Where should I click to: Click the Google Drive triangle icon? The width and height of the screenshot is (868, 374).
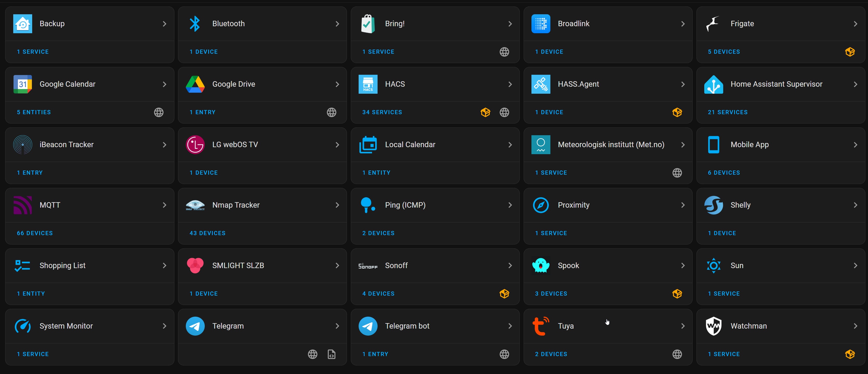click(195, 84)
